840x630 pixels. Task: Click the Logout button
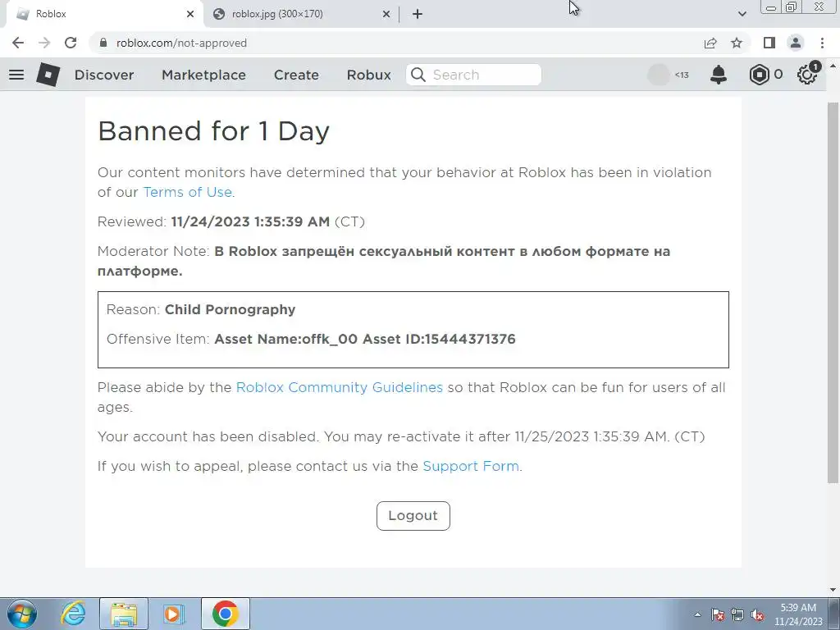(413, 516)
